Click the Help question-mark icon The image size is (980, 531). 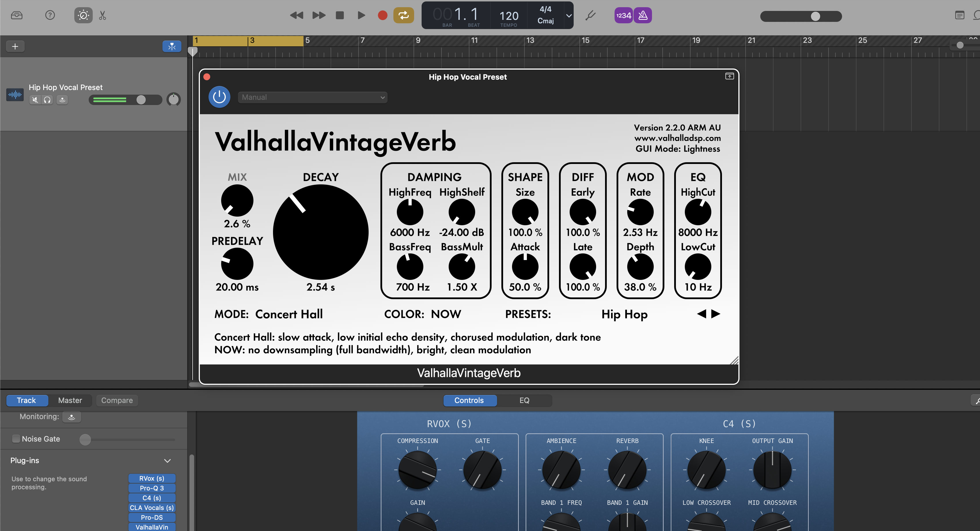tap(50, 15)
